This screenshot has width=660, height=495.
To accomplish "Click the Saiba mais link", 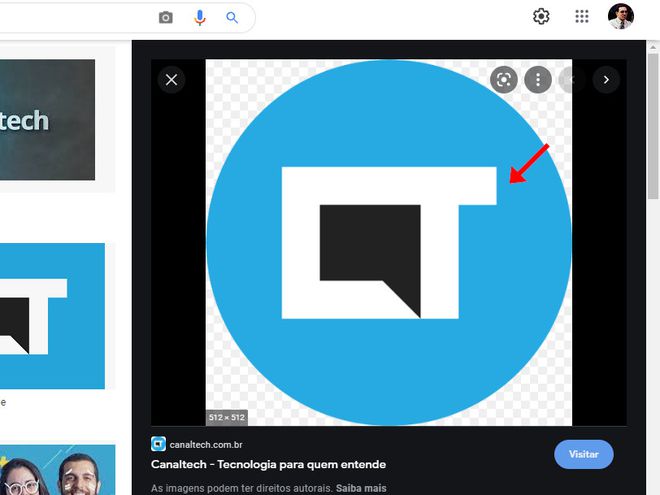I will pyautogui.click(x=361, y=488).
